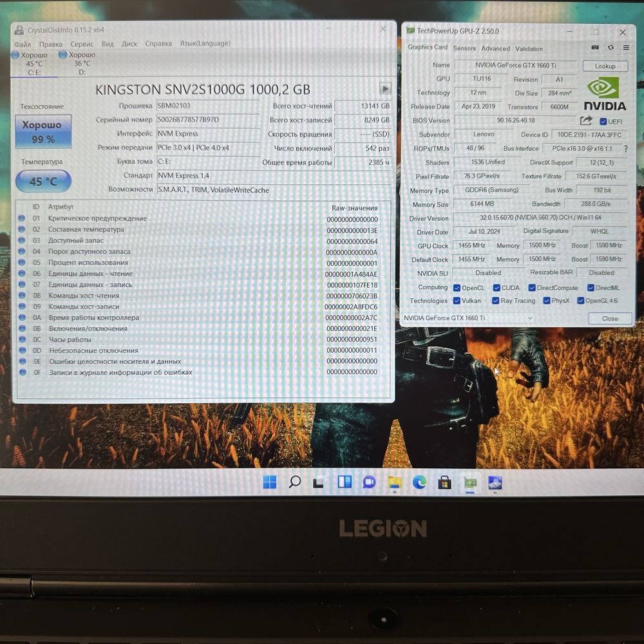Open the Вид menu
Viewport: 644px width, 644px height.
[108, 44]
